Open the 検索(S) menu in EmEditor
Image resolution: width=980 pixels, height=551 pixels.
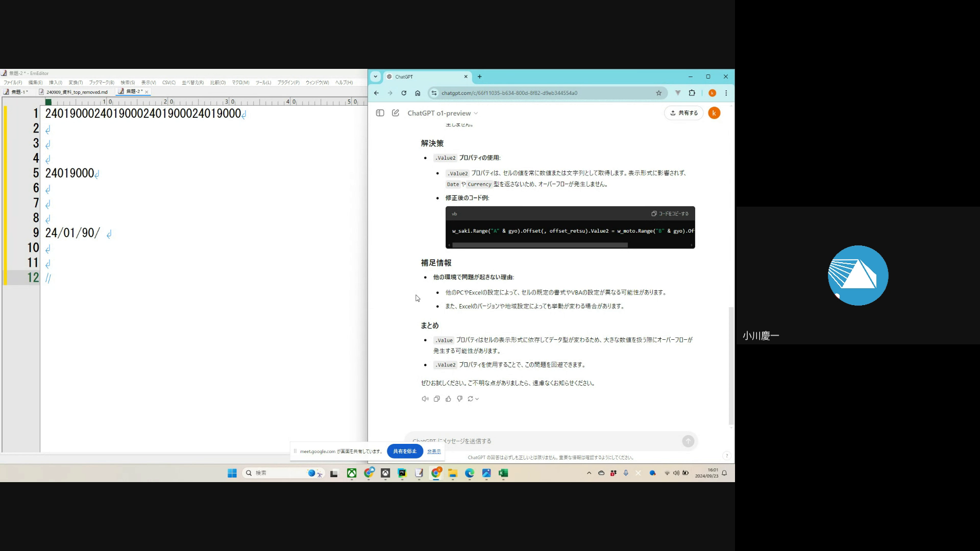pos(128,83)
